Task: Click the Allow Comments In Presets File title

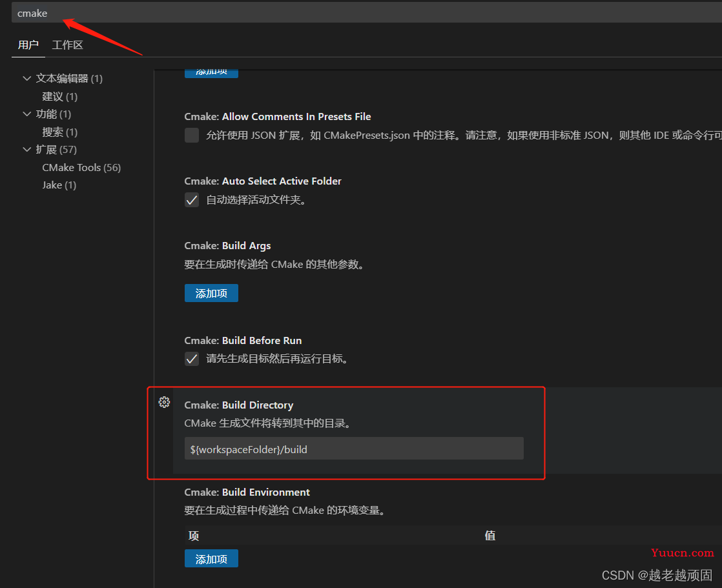Action: (277, 117)
